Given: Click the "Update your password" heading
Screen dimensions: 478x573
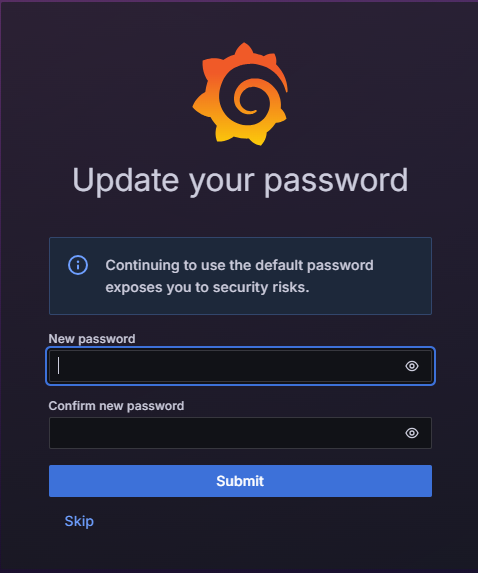Looking at the screenshot, I should 240,181.
